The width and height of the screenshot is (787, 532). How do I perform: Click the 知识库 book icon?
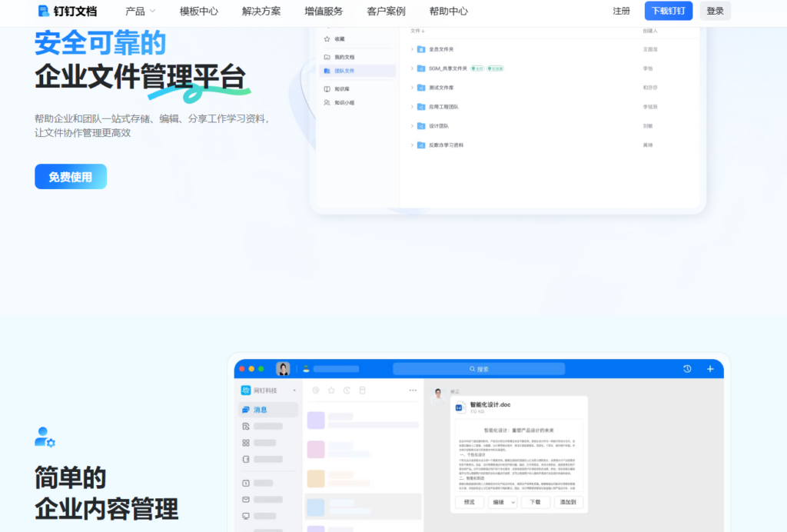327,88
